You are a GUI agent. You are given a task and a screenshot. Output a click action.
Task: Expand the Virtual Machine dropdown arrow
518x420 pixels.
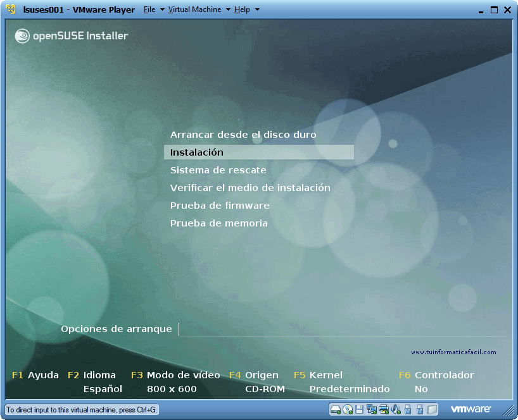228,9
